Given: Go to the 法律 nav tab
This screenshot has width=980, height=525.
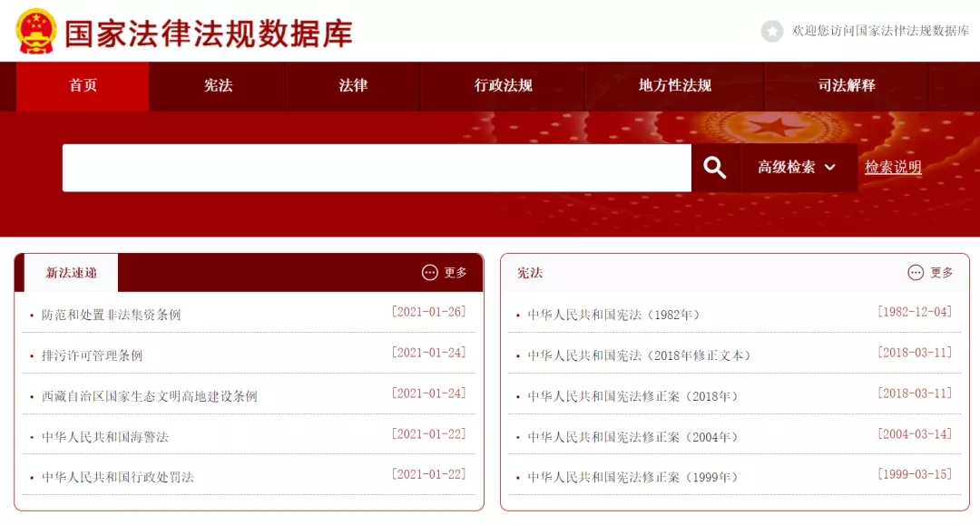Looking at the screenshot, I should [353, 85].
